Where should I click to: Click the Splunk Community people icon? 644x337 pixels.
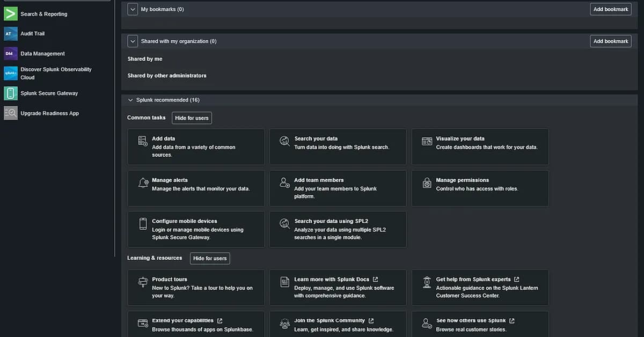point(285,324)
